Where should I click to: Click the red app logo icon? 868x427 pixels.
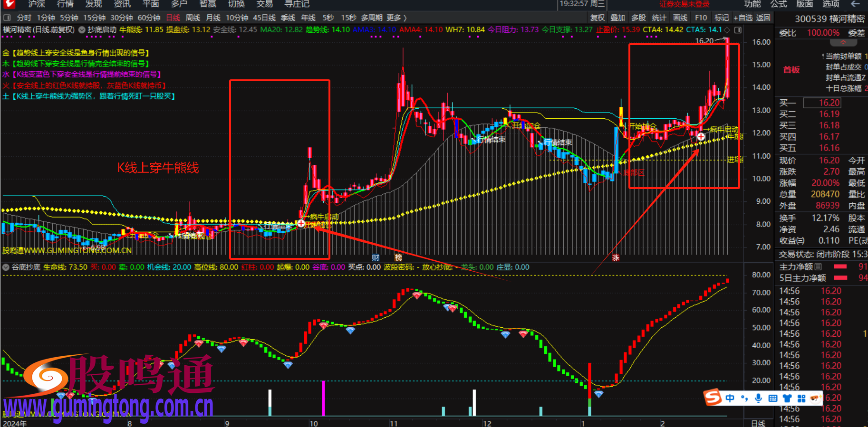(x=9, y=4)
